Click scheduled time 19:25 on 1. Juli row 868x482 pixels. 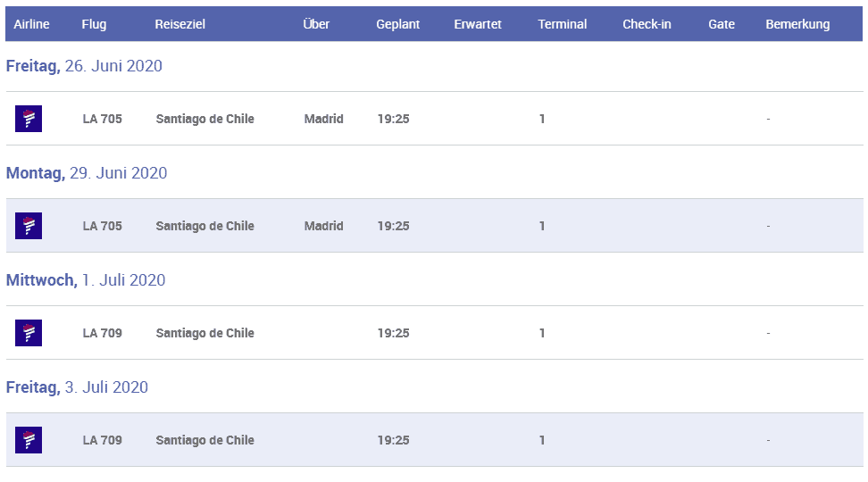tap(394, 333)
